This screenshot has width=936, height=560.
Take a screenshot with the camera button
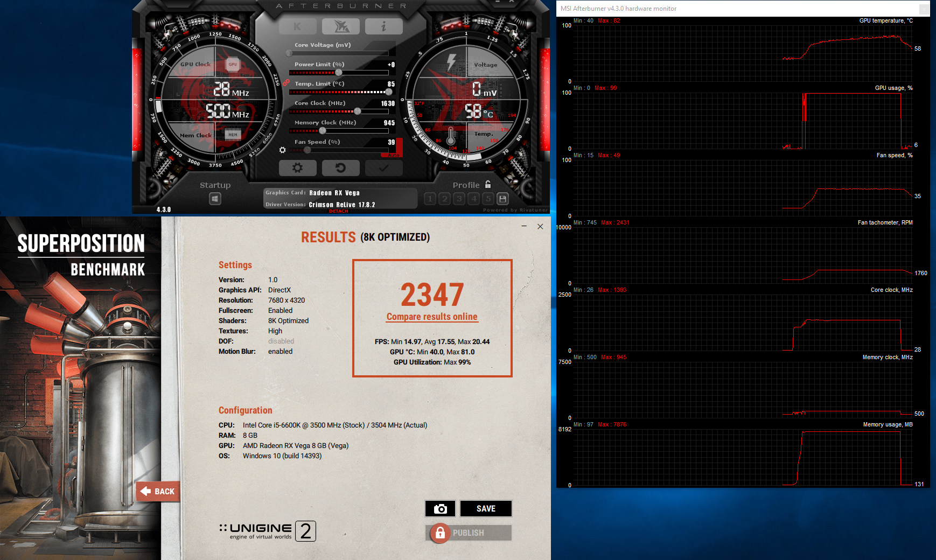tap(441, 509)
